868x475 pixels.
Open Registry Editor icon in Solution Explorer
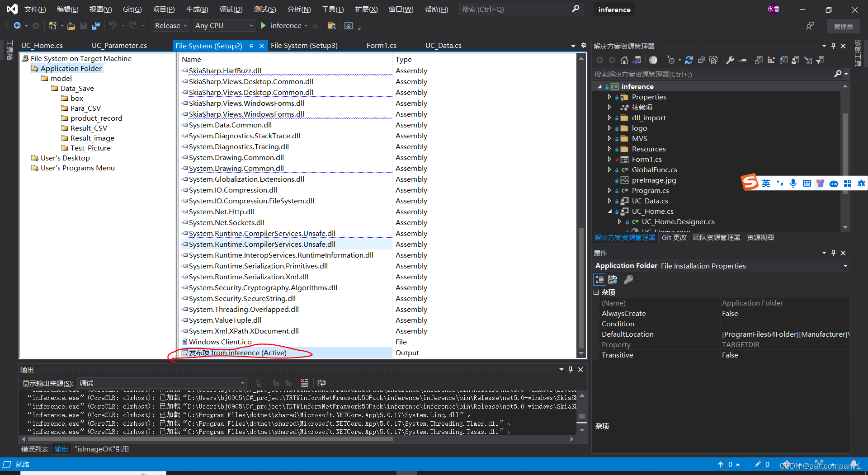[771, 60]
